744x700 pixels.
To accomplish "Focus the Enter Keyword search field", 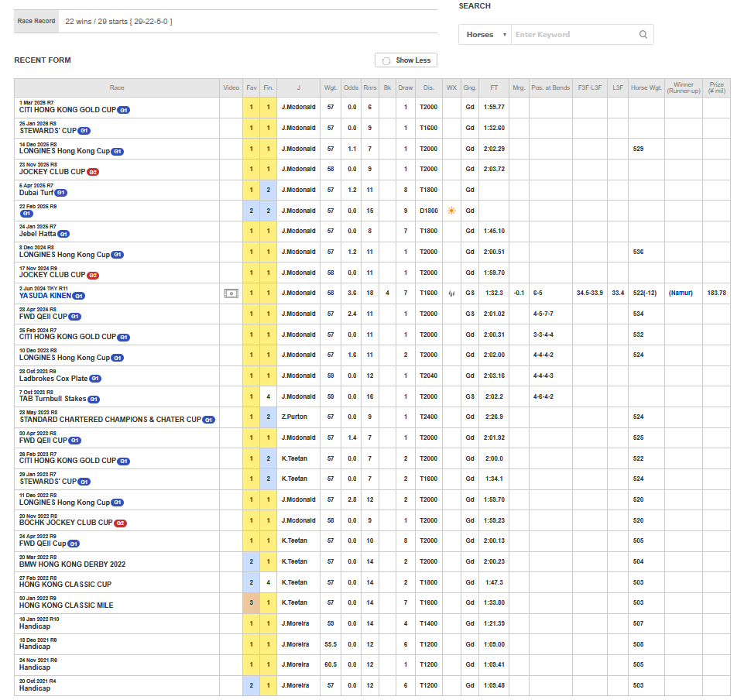I will [x=575, y=35].
